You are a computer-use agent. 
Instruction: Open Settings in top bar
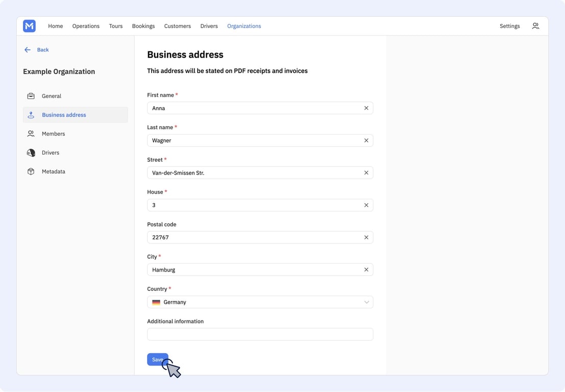(x=509, y=26)
